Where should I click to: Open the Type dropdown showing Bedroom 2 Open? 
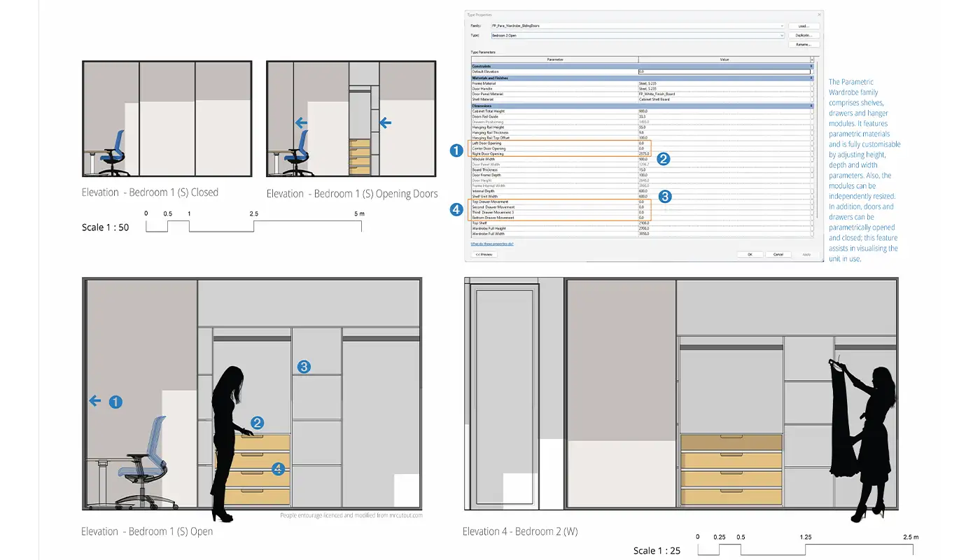[x=781, y=35]
